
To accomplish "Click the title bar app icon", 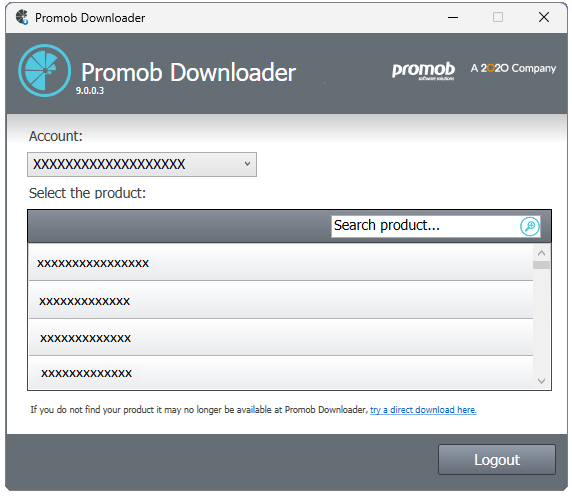I will (x=22, y=17).
